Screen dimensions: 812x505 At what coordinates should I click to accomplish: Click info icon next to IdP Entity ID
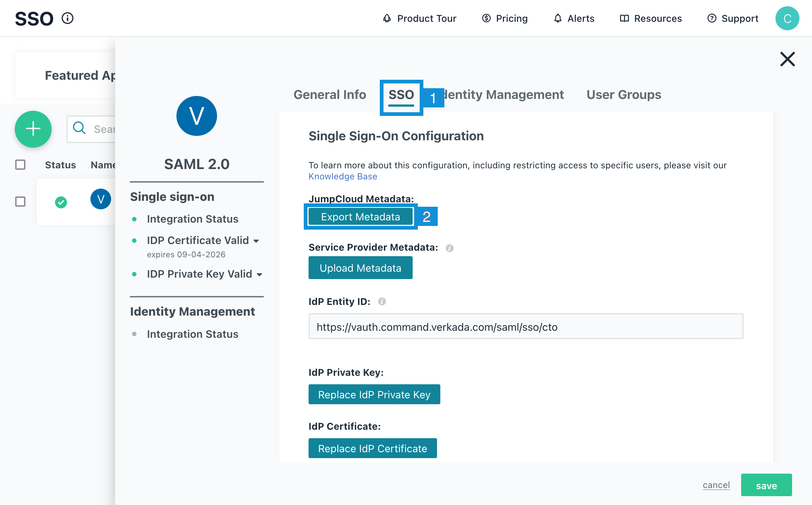click(x=382, y=302)
